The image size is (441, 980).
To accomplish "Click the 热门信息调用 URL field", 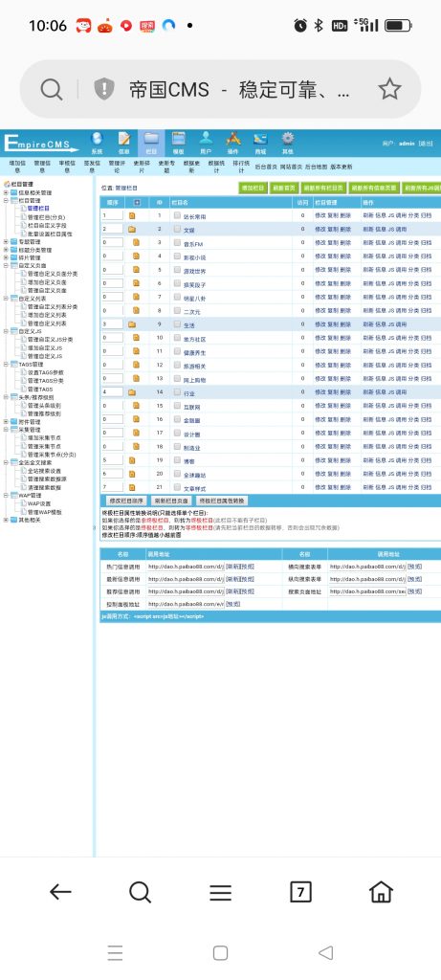I will 185,567.
